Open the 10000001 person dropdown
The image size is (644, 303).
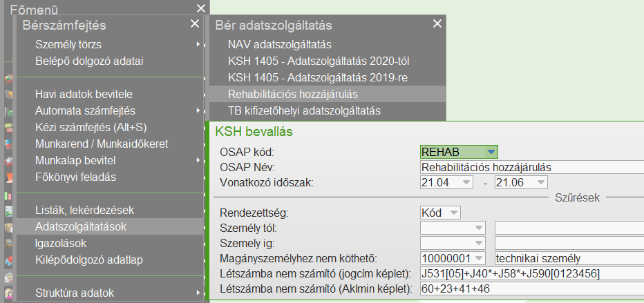[x=478, y=259]
